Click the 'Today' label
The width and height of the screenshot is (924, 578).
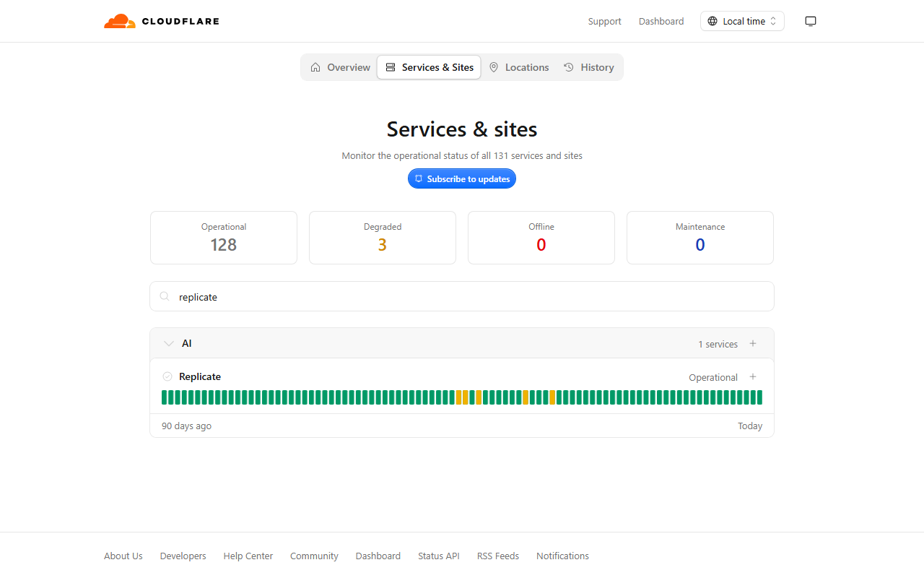pyautogui.click(x=750, y=426)
